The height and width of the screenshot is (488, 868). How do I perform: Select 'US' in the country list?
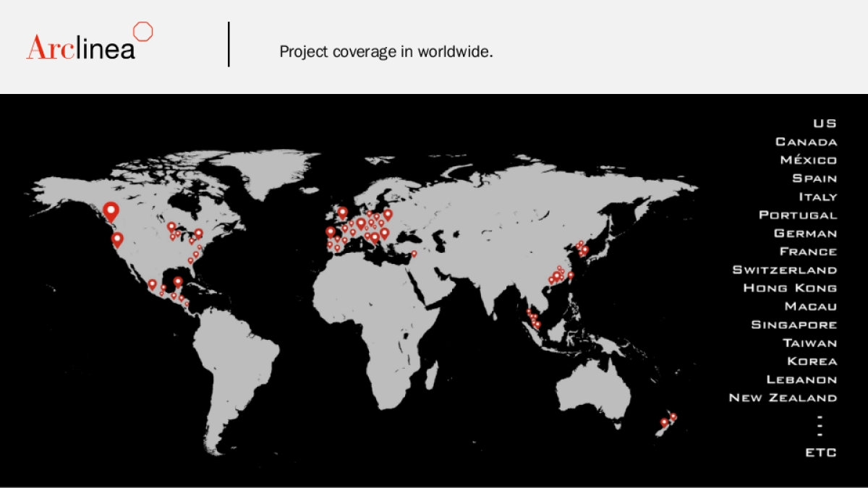pos(825,124)
